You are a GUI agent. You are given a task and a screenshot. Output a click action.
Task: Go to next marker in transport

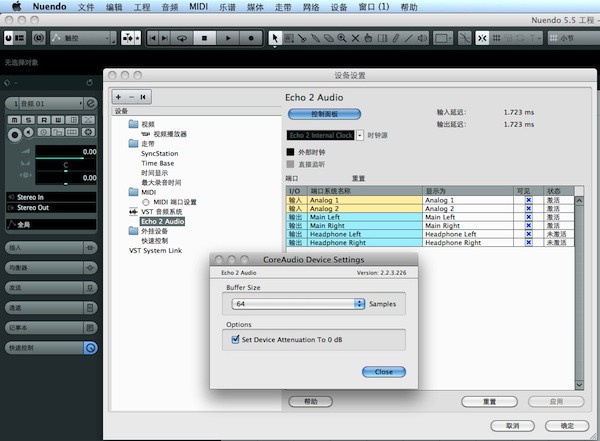click(165, 38)
